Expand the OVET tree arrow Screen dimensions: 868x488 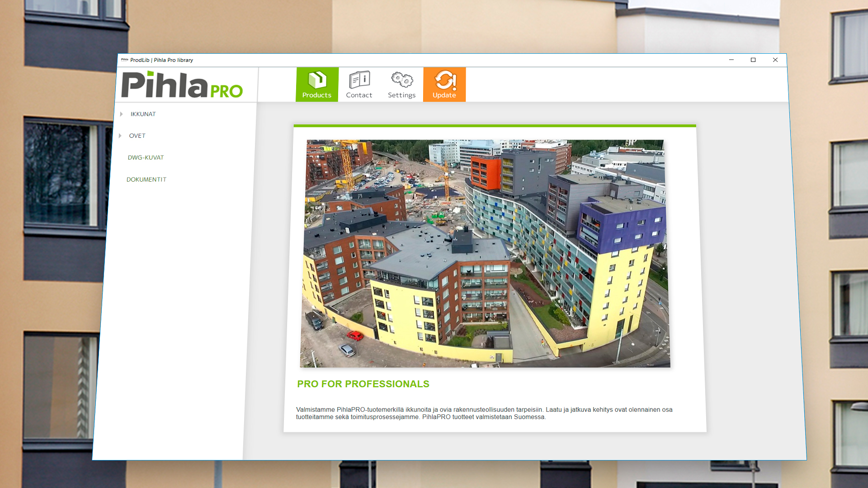coord(120,136)
